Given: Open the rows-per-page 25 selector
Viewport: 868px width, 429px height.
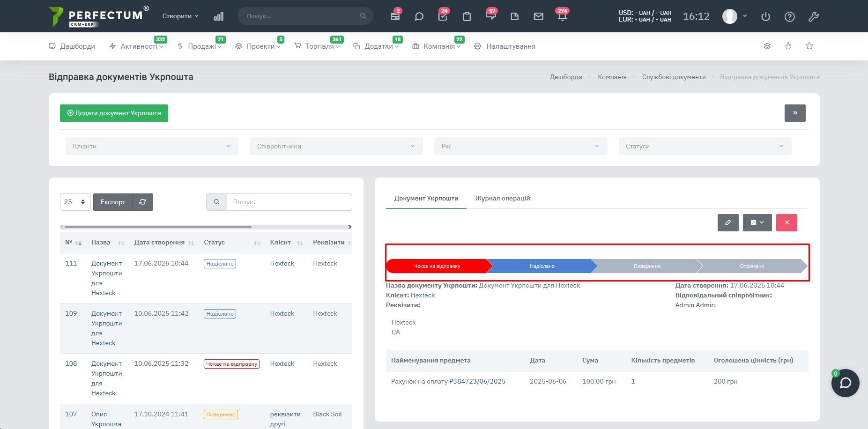Looking at the screenshot, I should (75, 202).
